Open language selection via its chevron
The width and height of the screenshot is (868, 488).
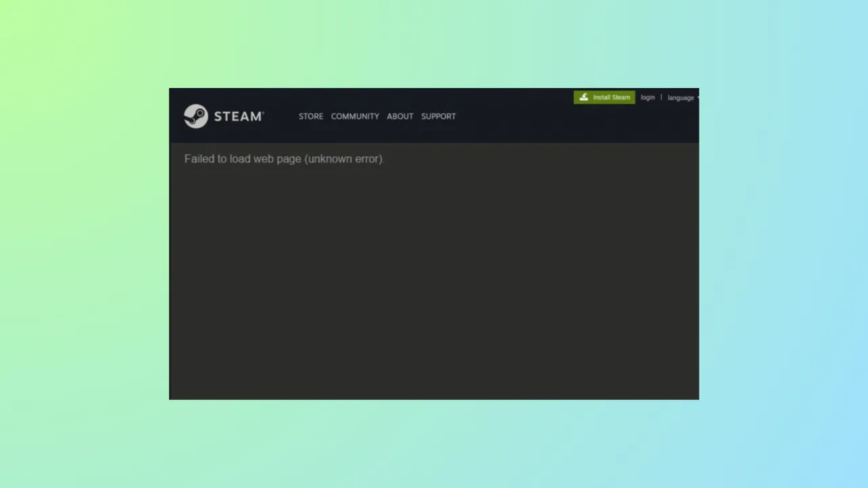coord(697,97)
